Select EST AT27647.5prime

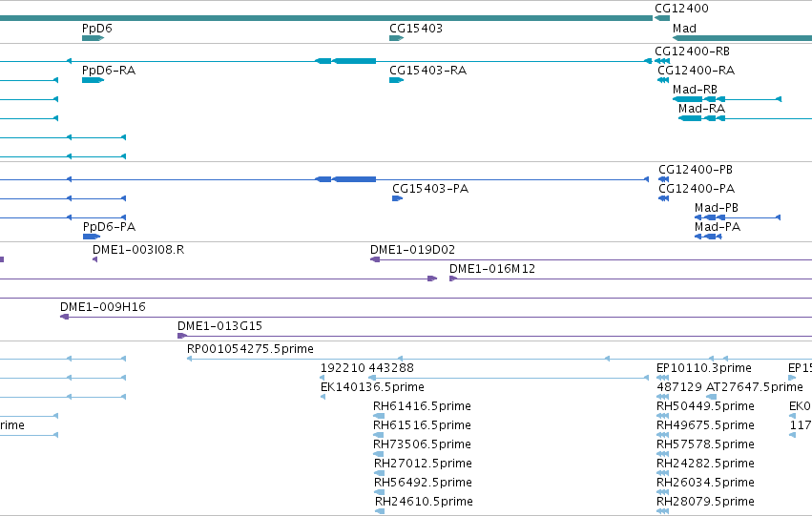point(755,387)
